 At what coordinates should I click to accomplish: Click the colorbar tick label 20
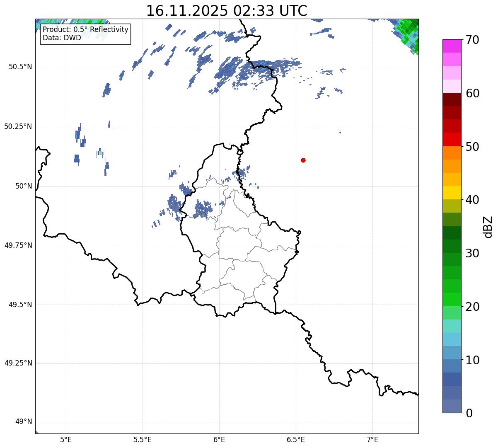tap(473, 307)
